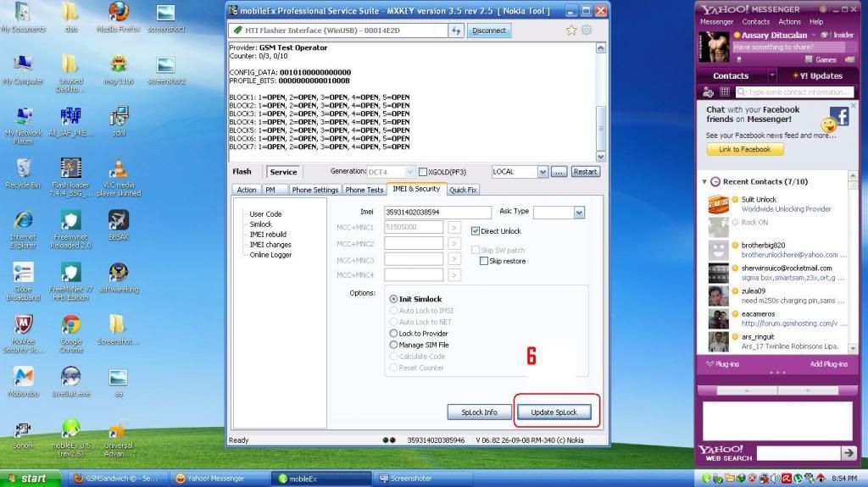Switch to the Action tab

tap(247, 190)
